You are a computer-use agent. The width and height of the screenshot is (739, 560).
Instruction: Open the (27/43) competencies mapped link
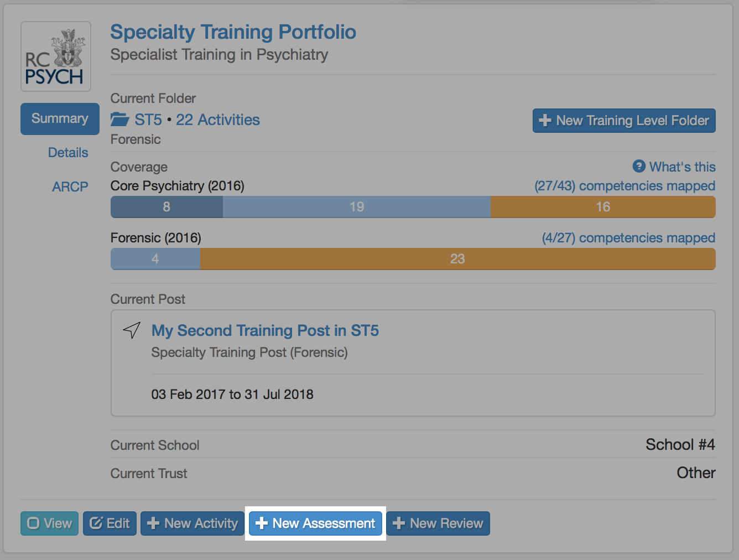click(624, 186)
